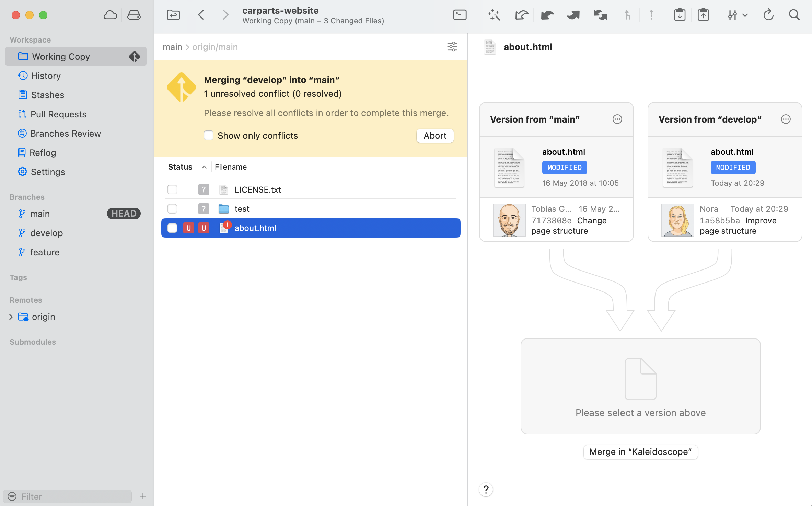812x506 pixels.
Task: Click the view options sliders icon
Action: point(452,47)
